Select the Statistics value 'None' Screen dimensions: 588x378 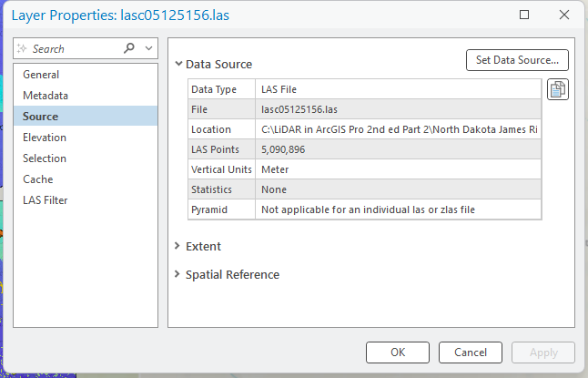[x=399, y=189]
